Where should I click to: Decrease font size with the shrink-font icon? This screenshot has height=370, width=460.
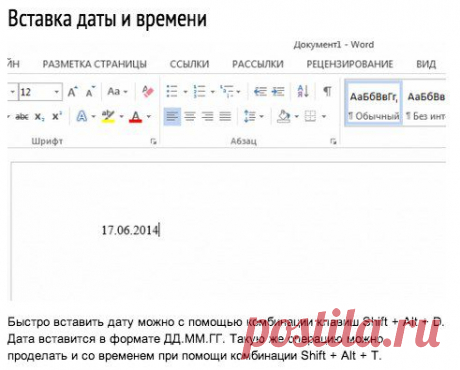coord(90,91)
